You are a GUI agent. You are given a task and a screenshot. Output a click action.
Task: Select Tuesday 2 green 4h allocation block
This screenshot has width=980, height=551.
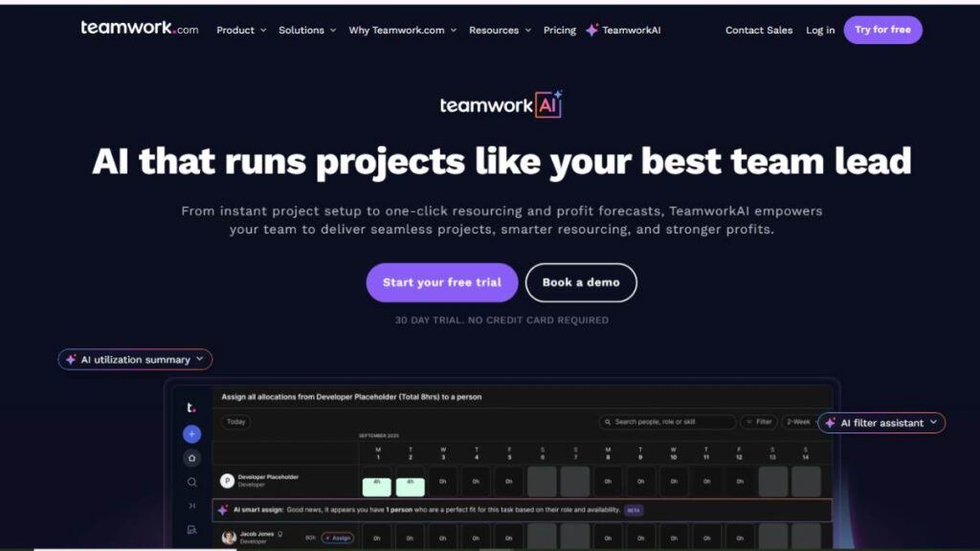pyautogui.click(x=410, y=486)
